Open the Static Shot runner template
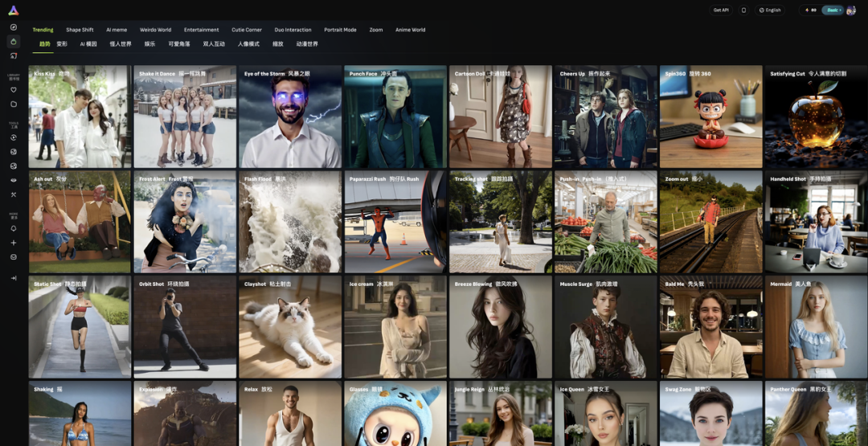 pos(80,327)
